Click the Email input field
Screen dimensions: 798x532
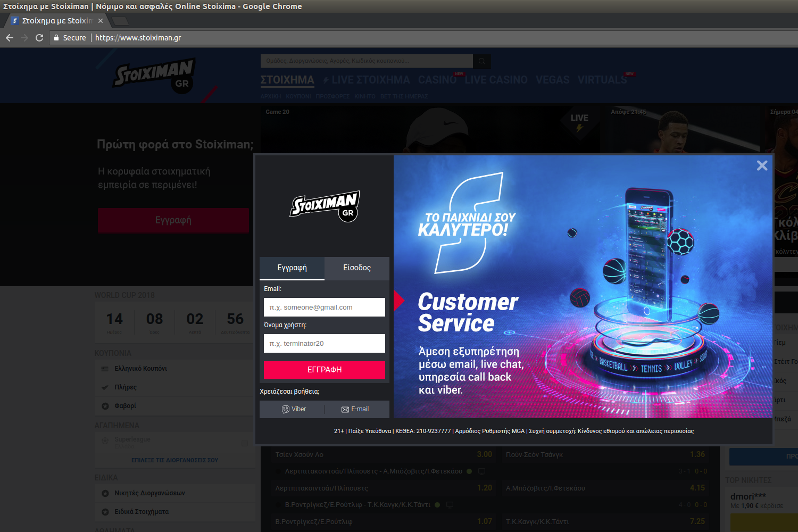tap(325, 307)
